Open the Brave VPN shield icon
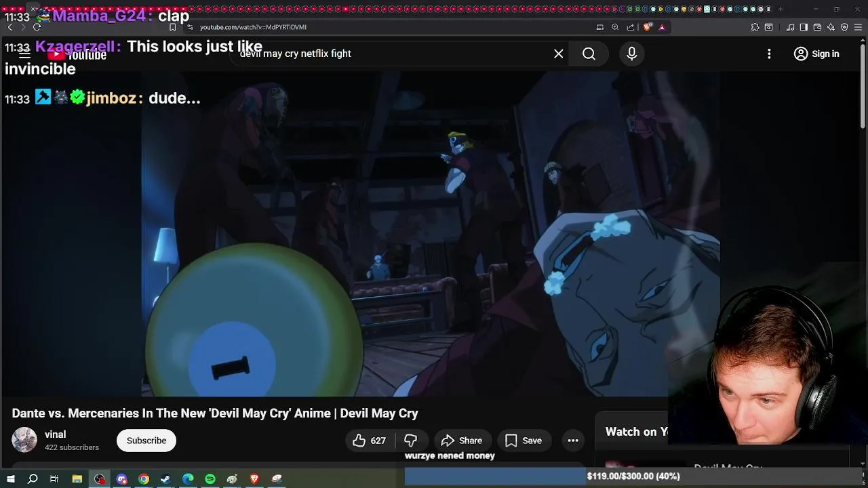 coord(844,27)
